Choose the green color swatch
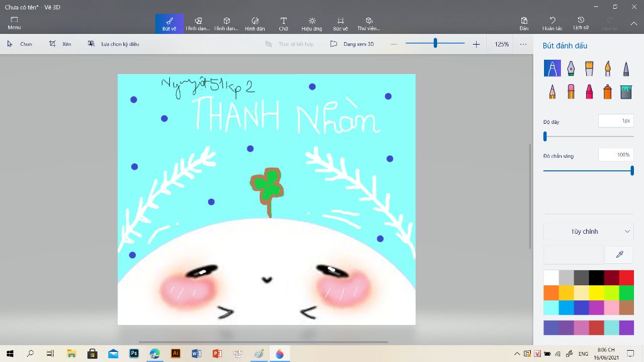The height and width of the screenshot is (362, 644). [x=626, y=293]
